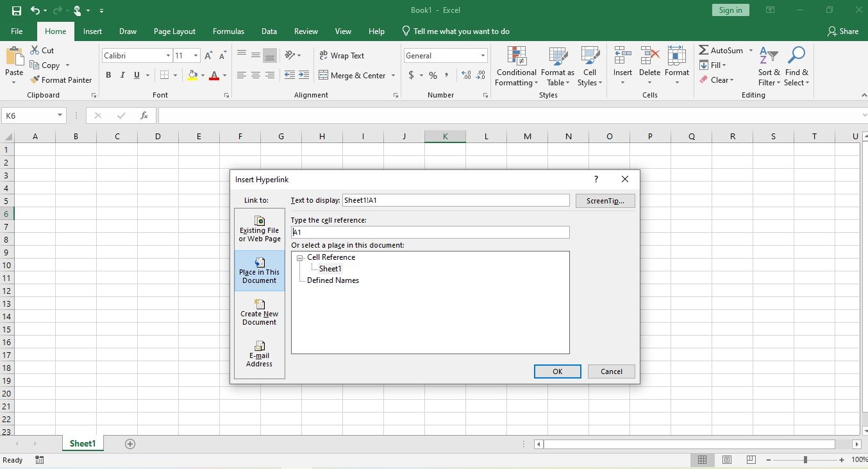Select Create New Document option
This screenshot has width=868, height=469.
pyautogui.click(x=260, y=312)
